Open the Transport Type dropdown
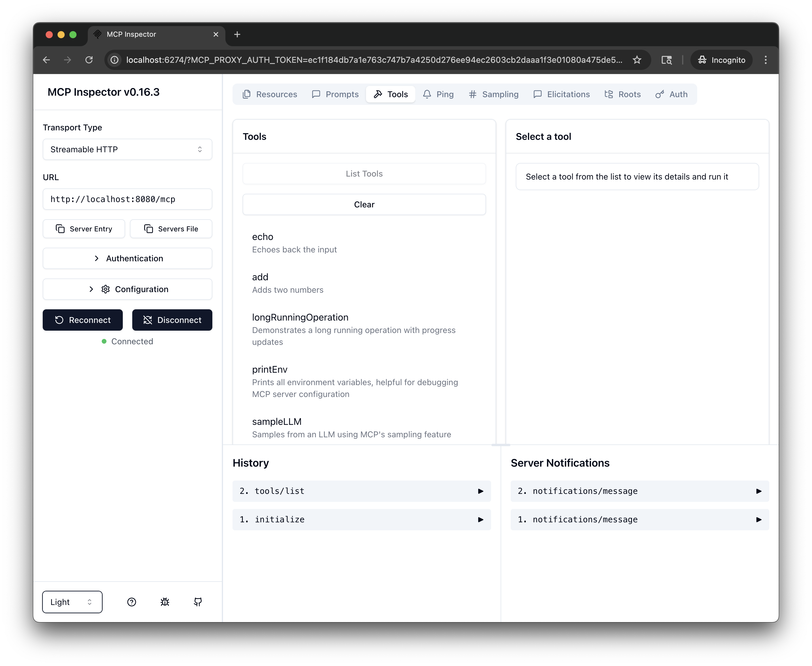 [x=127, y=149]
